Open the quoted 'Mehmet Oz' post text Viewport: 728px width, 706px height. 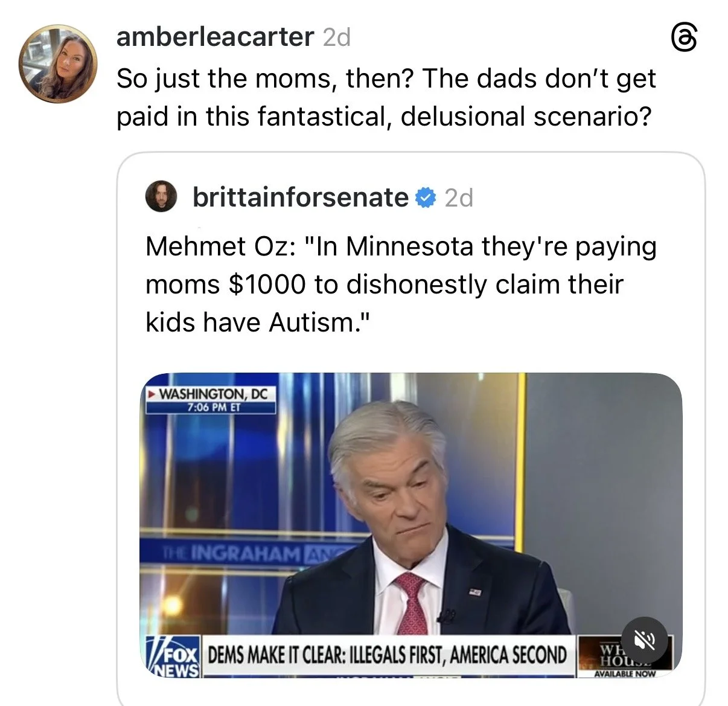click(401, 284)
